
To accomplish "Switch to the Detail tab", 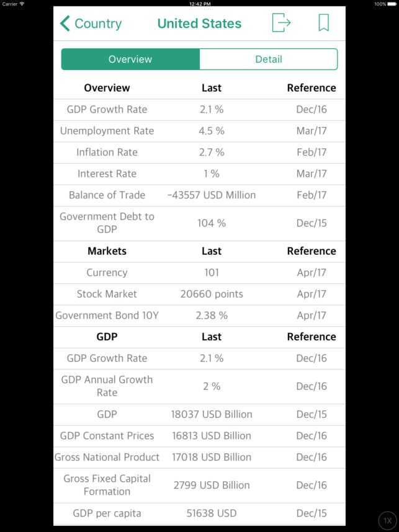I will (268, 59).
